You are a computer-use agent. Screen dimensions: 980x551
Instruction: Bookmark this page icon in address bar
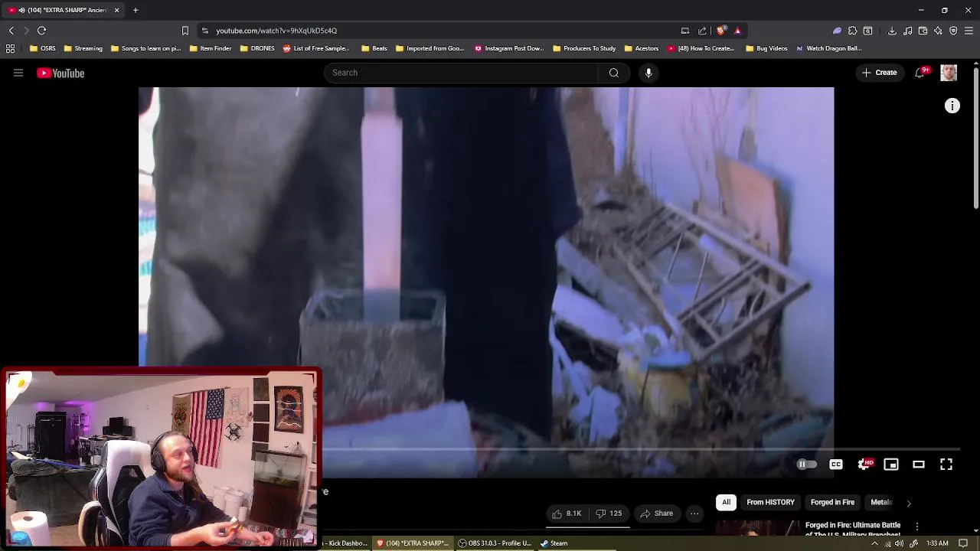tap(185, 31)
